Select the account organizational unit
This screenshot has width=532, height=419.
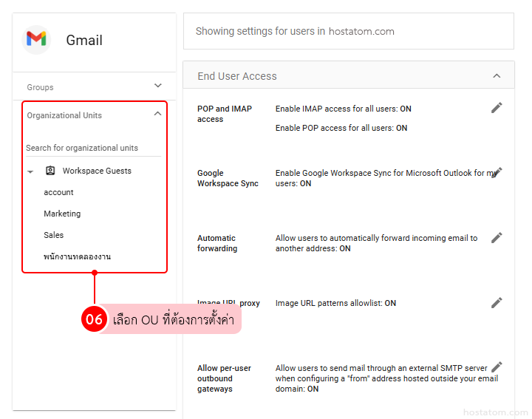click(58, 192)
